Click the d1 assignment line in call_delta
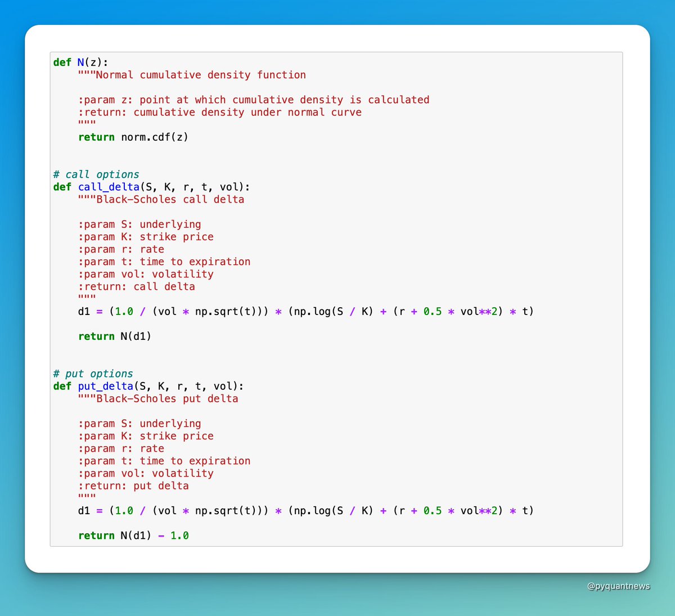This screenshot has width=675, height=616. [x=306, y=311]
